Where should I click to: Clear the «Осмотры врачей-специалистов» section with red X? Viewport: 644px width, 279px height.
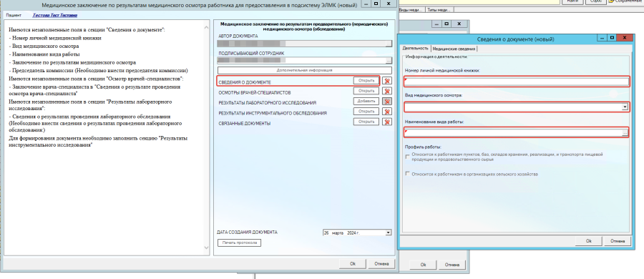point(387,91)
